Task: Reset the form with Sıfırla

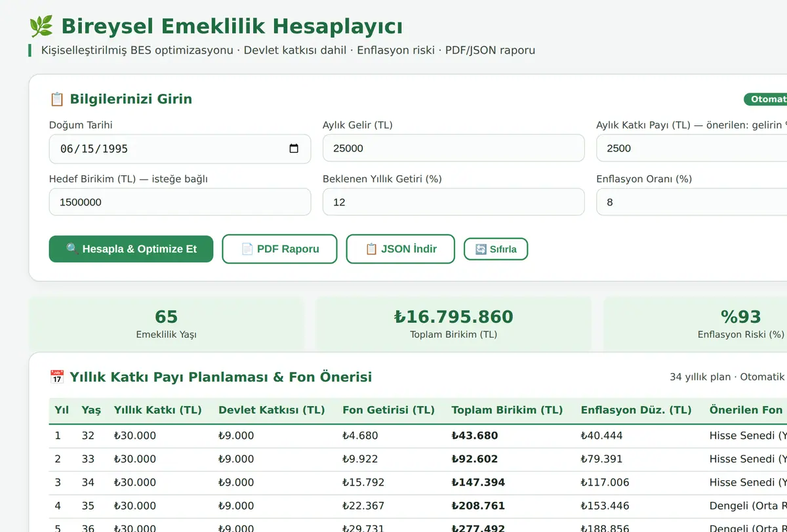Action: (496, 249)
